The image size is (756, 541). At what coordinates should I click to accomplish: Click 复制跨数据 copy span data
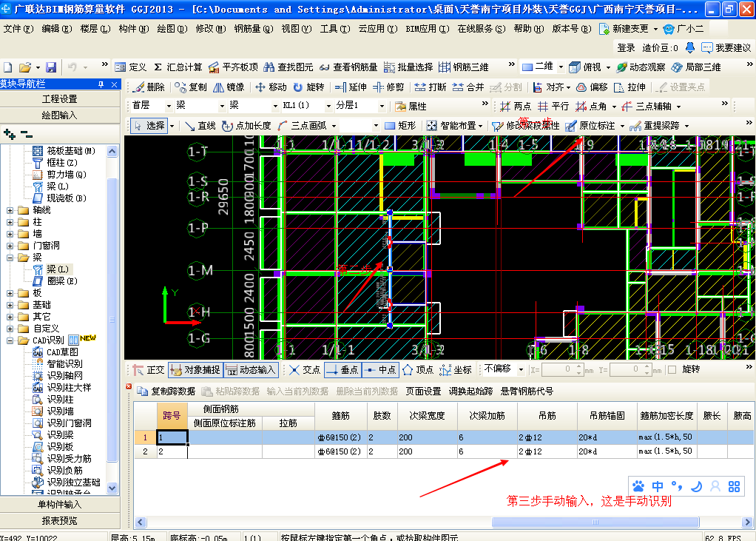(167, 391)
